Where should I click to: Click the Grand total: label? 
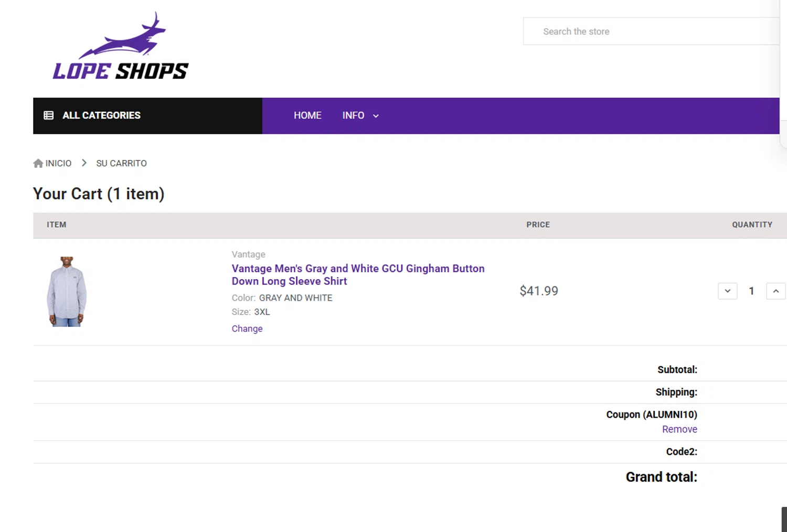661,477
